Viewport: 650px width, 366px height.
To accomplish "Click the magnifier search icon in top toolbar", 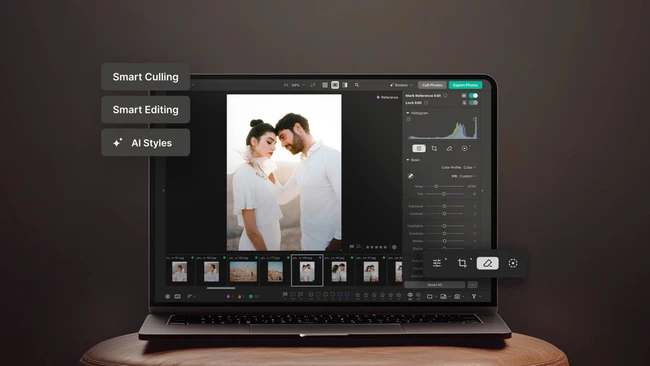I will 357,85.
